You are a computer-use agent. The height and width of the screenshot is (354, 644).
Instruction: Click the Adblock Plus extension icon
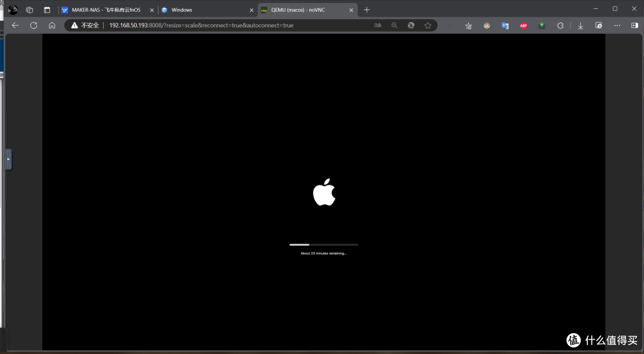pyautogui.click(x=523, y=25)
